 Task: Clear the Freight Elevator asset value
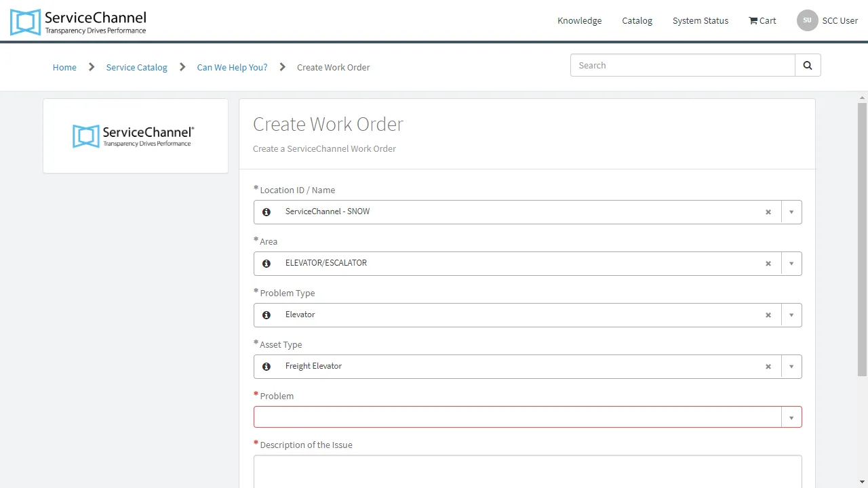coord(768,367)
